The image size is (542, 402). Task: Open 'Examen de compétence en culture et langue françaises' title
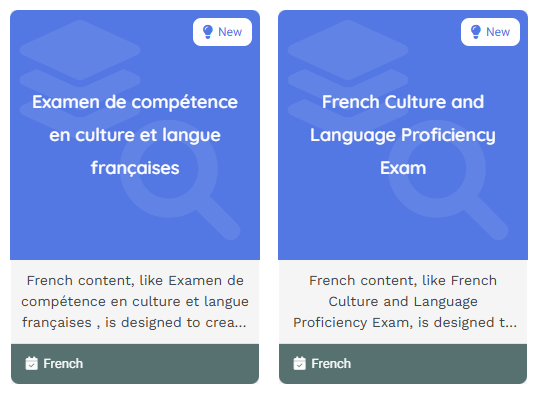135,135
